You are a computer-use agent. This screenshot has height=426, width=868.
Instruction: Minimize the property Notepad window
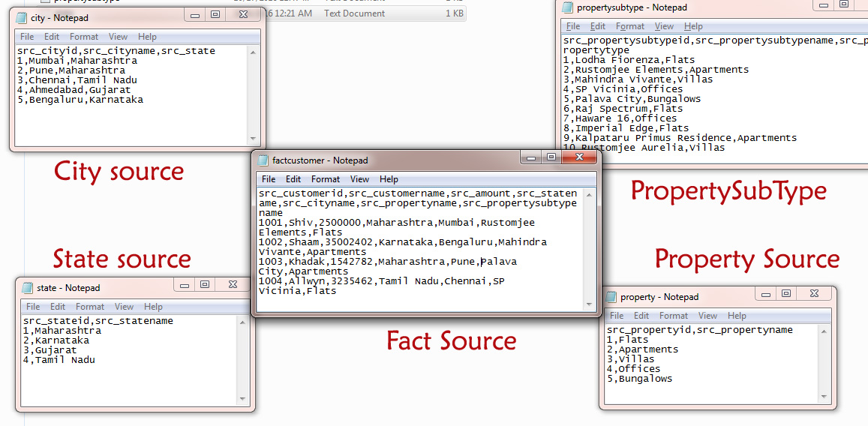point(765,294)
